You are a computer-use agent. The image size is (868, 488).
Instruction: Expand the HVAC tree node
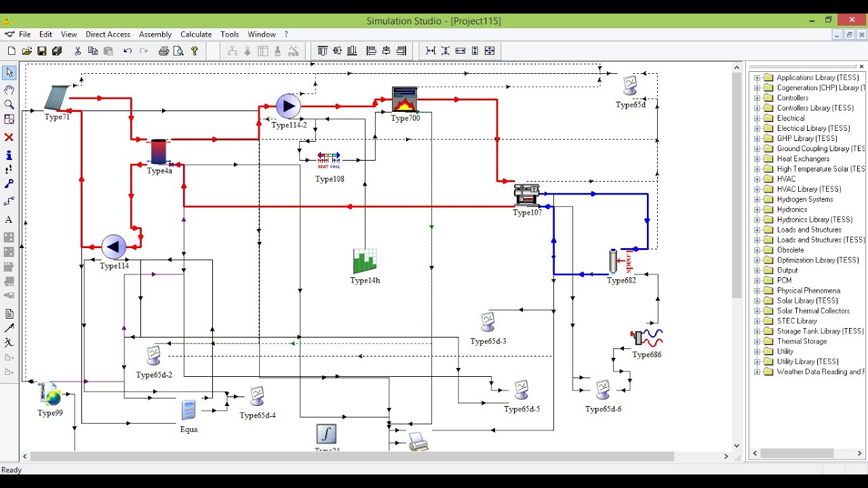[x=757, y=179]
